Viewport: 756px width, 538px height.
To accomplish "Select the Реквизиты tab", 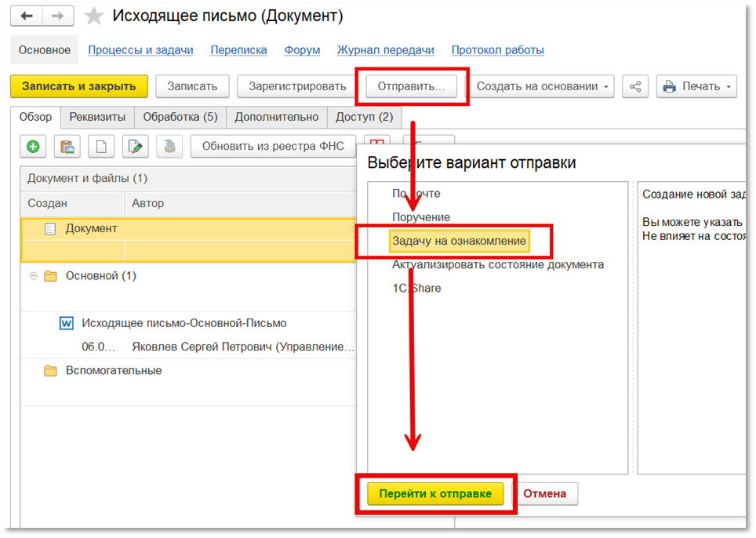I will (97, 117).
